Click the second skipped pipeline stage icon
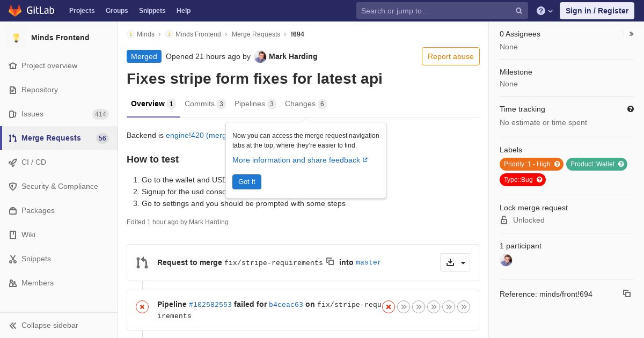Screen dimensions: 644x338 tap(419, 307)
